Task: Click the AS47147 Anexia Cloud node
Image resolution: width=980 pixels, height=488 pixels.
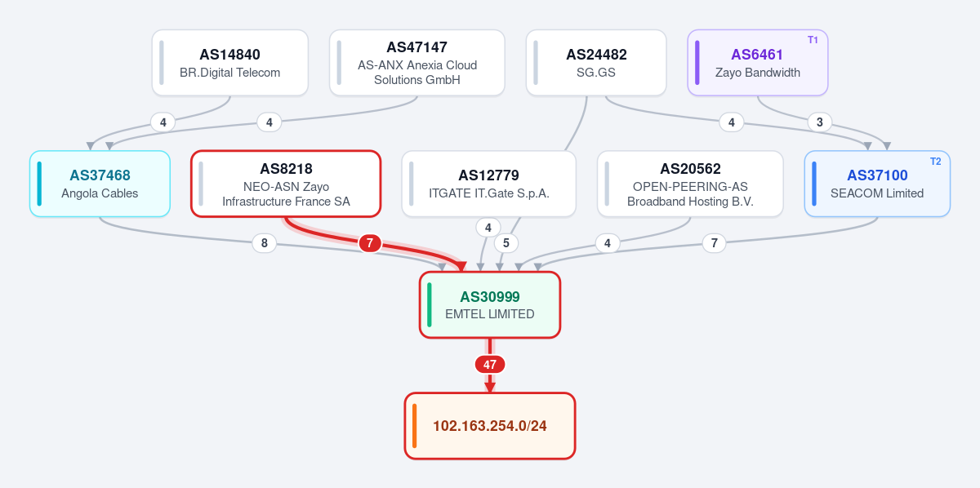Action: pos(417,63)
